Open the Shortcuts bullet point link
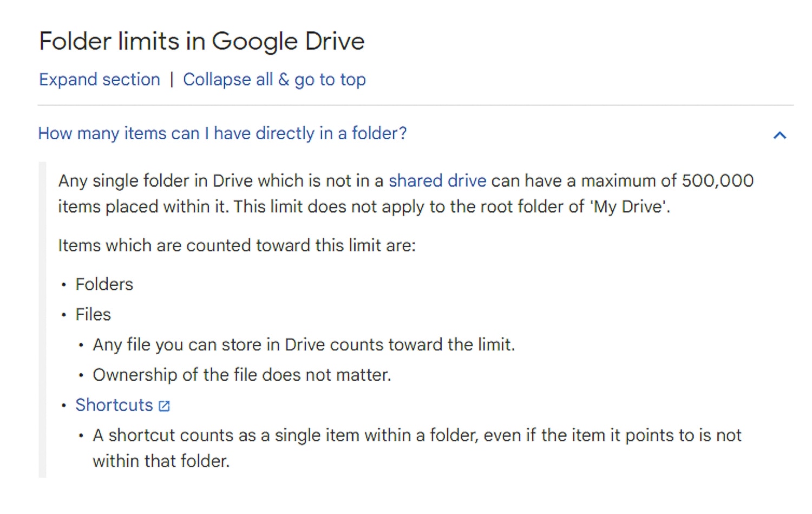The width and height of the screenshot is (812, 514). 114,405
